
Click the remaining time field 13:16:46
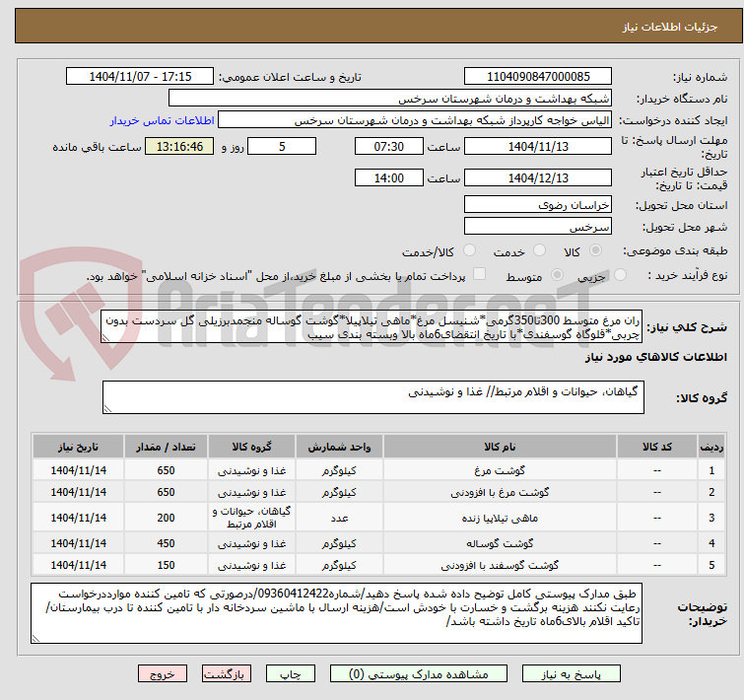(179, 146)
